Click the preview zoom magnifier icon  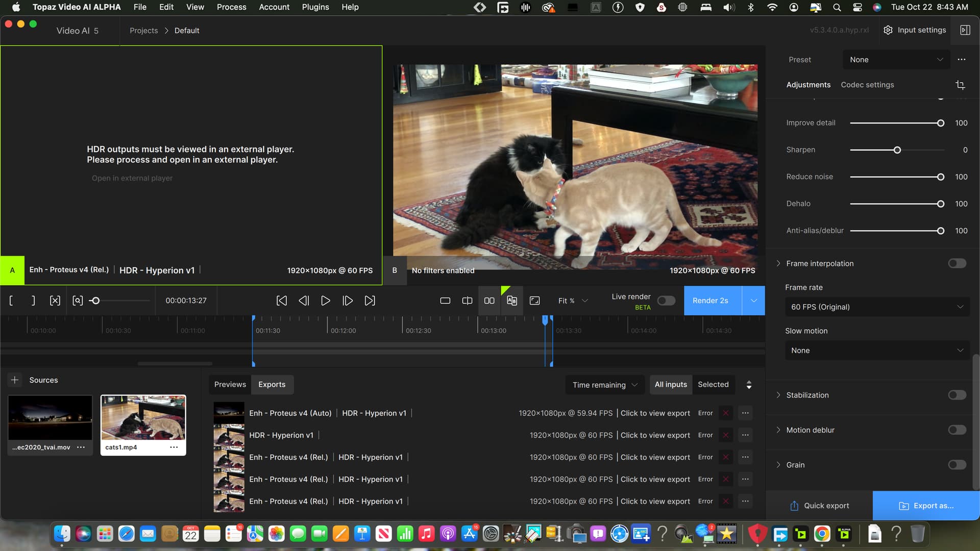click(x=78, y=300)
